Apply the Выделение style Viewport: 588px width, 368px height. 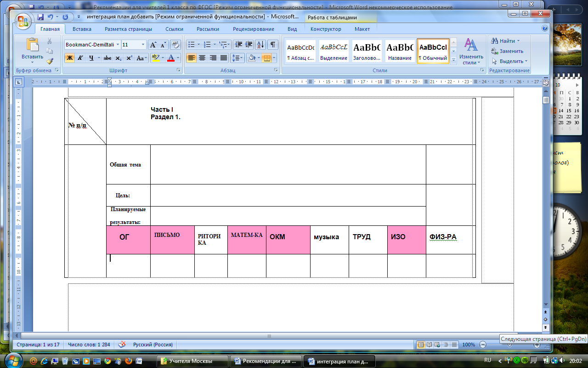click(334, 51)
